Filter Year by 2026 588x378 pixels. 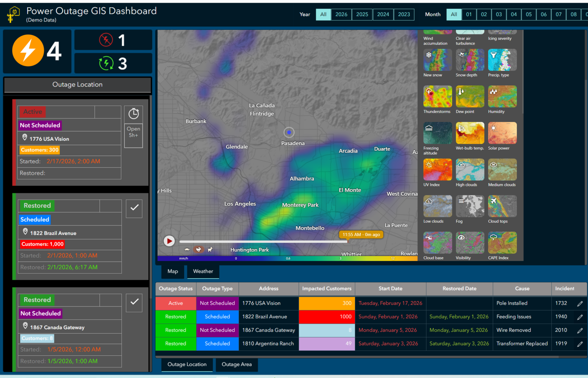pos(341,15)
